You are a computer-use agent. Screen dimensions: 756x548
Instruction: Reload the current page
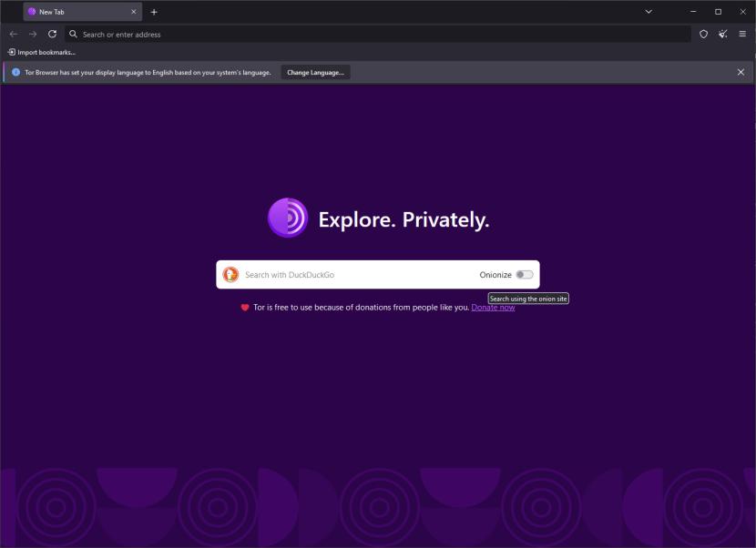click(52, 34)
